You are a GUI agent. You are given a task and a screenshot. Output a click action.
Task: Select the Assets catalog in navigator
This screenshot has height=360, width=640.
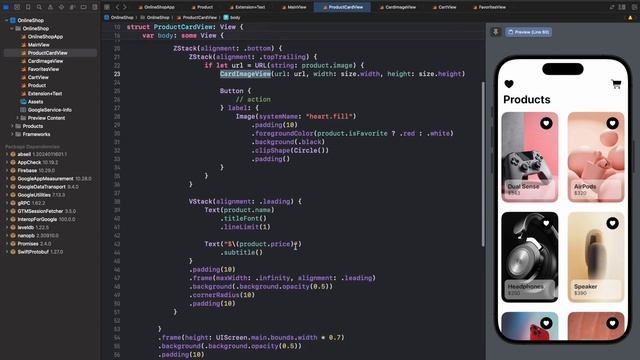pos(35,102)
